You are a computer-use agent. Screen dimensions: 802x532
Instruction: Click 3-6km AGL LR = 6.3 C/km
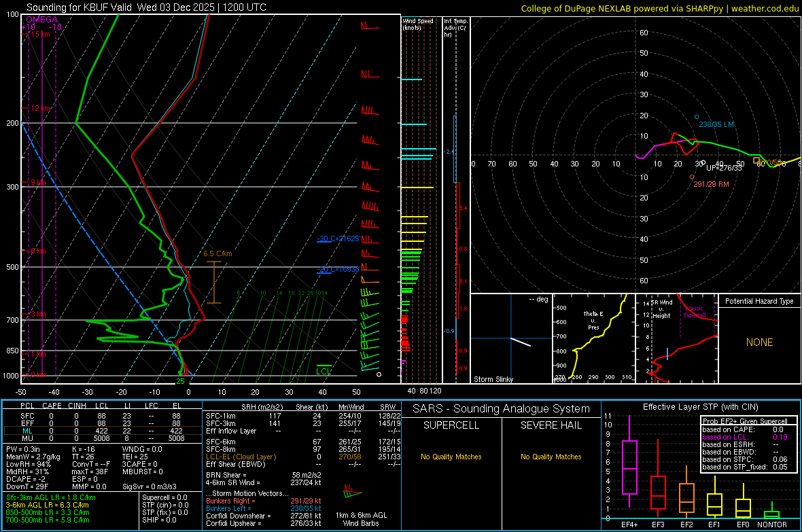(x=47, y=505)
